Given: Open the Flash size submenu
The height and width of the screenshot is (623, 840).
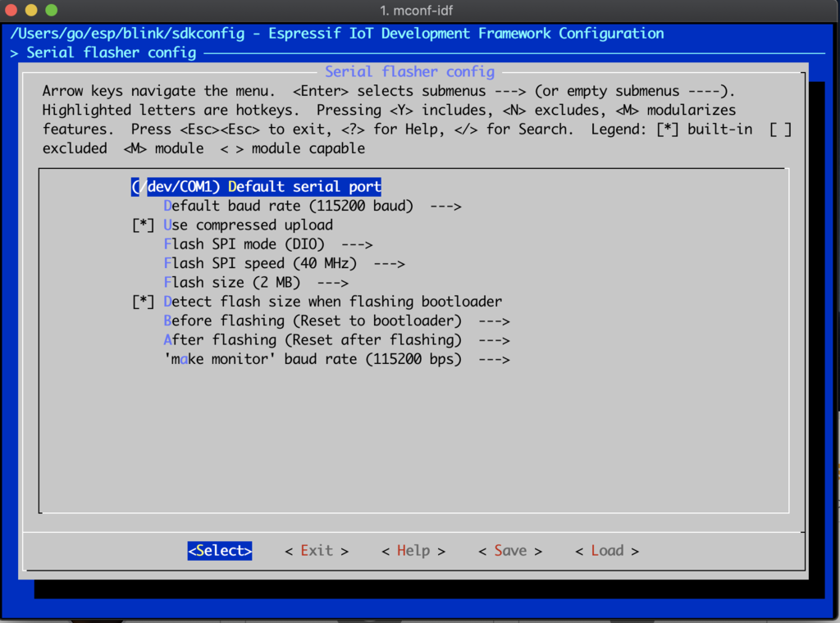Looking at the screenshot, I should 256,283.
